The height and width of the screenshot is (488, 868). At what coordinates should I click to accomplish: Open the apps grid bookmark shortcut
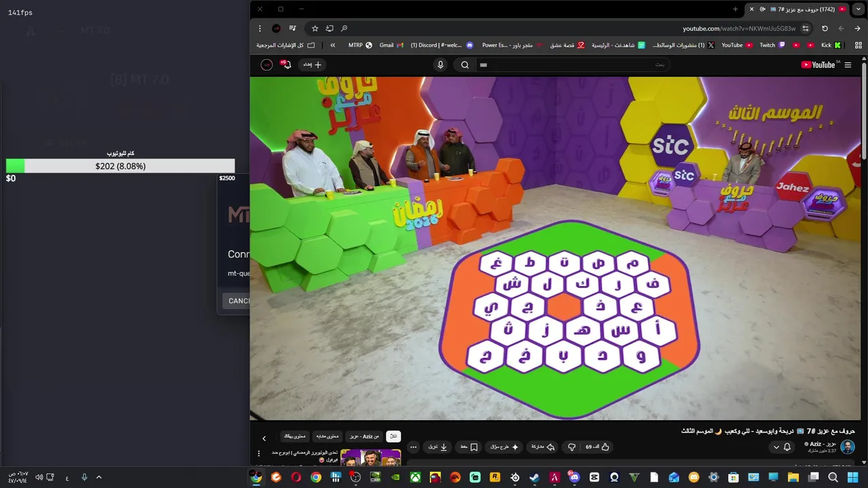pos(857,45)
